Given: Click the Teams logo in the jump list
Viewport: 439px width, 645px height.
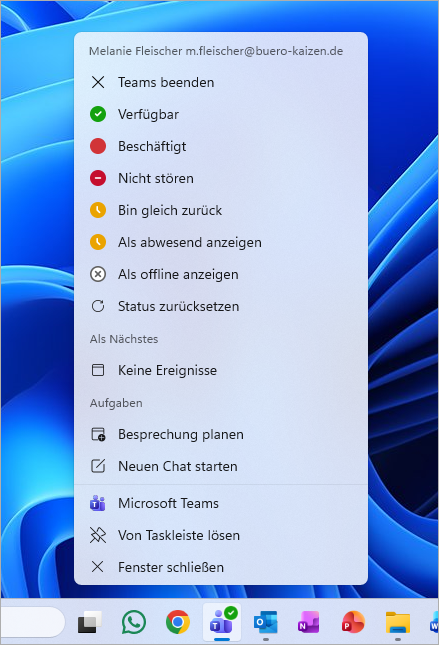Looking at the screenshot, I should click(98, 503).
